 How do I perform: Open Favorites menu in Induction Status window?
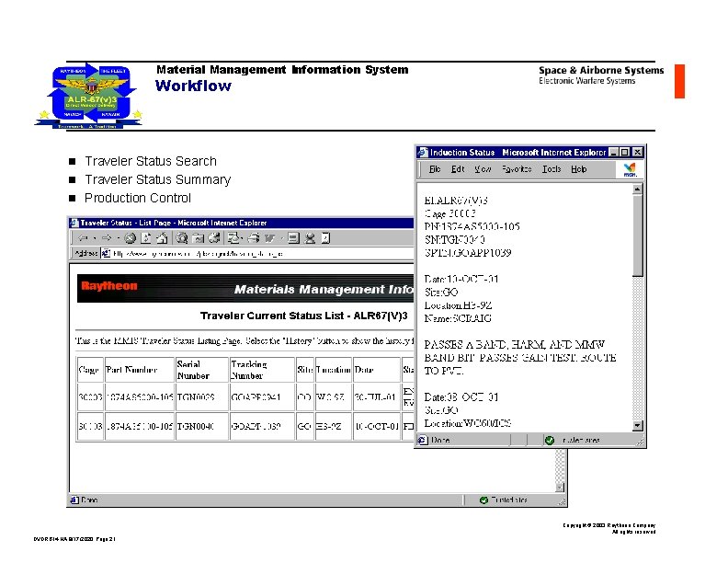coord(517,169)
